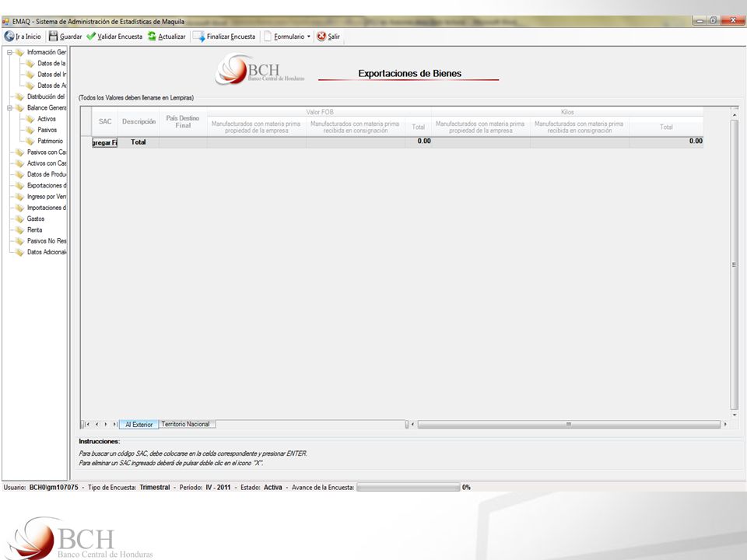Click the vertical scrollbar of the grid
The width and height of the screenshot is (747, 560).
[734, 264]
